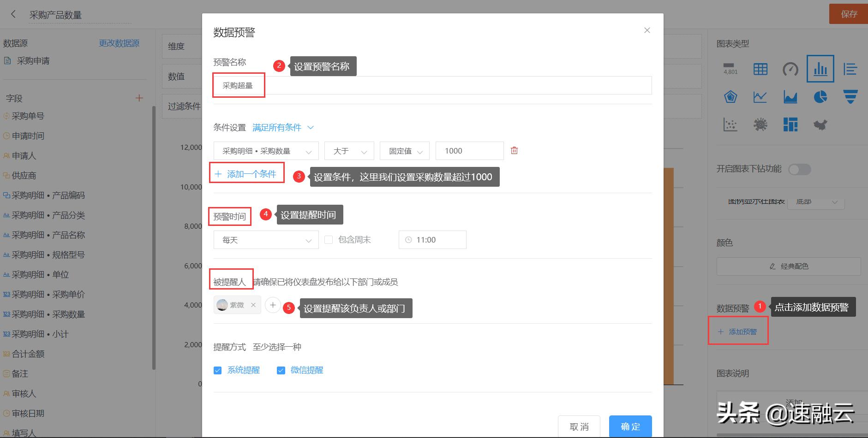Enable 包含周末 option for alert time

(x=328, y=239)
